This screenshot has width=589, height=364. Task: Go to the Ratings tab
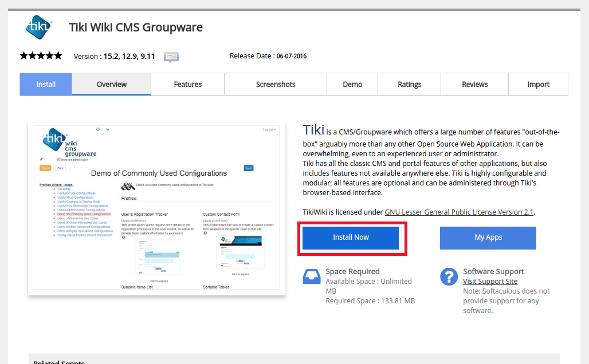pos(410,84)
